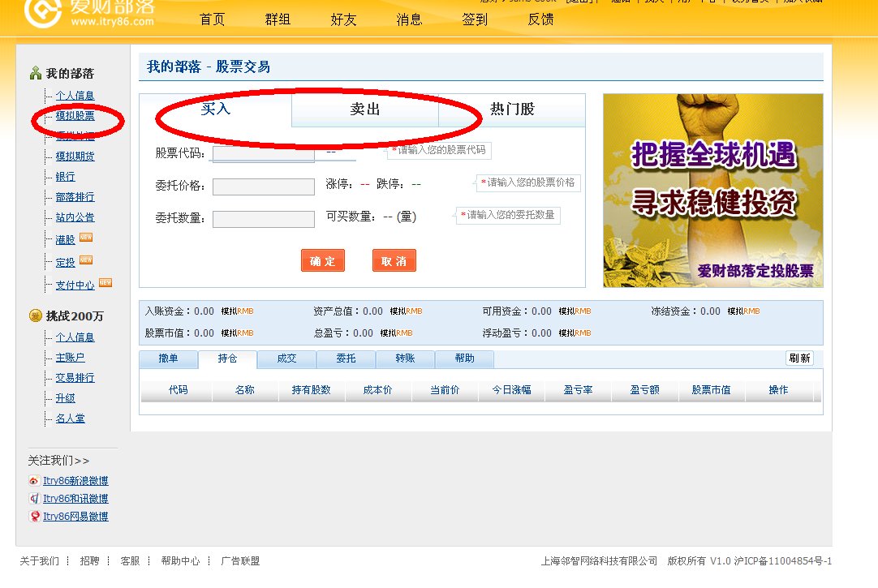This screenshot has height=588, width=878.
Task: Click the Sina Weibo icon beside Itry86新浪微博
Action: (x=34, y=480)
